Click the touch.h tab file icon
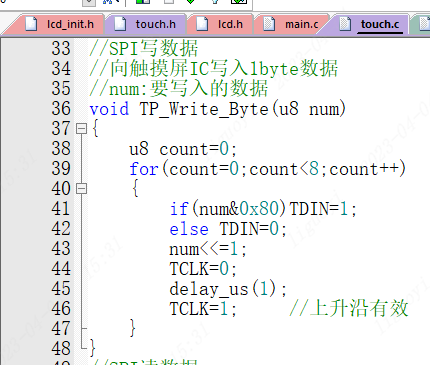 tap(120, 24)
